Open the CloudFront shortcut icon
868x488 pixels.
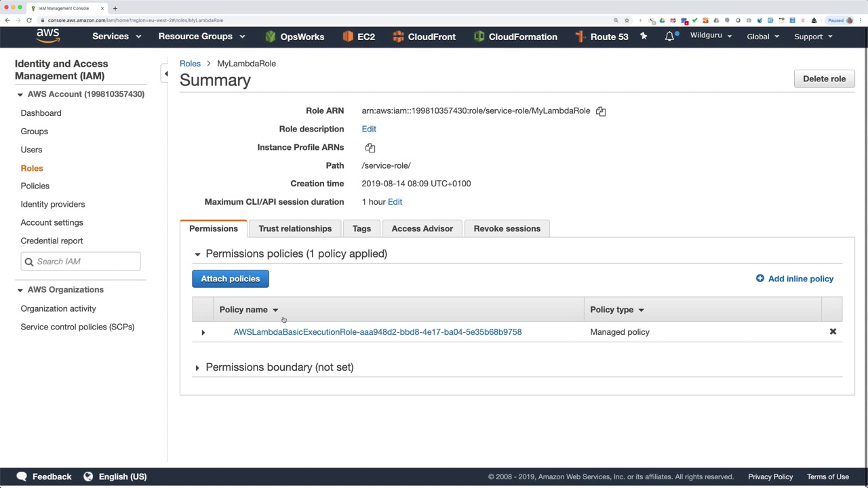click(398, 37)
